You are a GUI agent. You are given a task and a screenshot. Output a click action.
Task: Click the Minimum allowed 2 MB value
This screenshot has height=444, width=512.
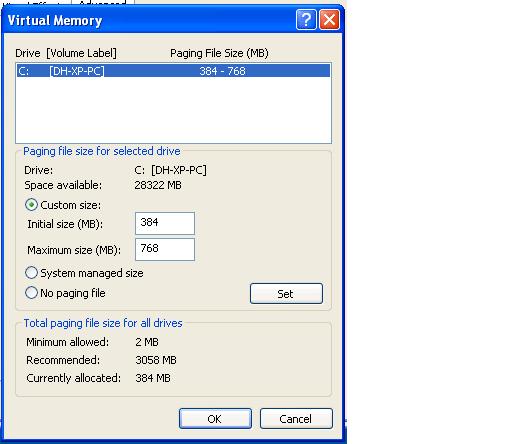point(147,342)
